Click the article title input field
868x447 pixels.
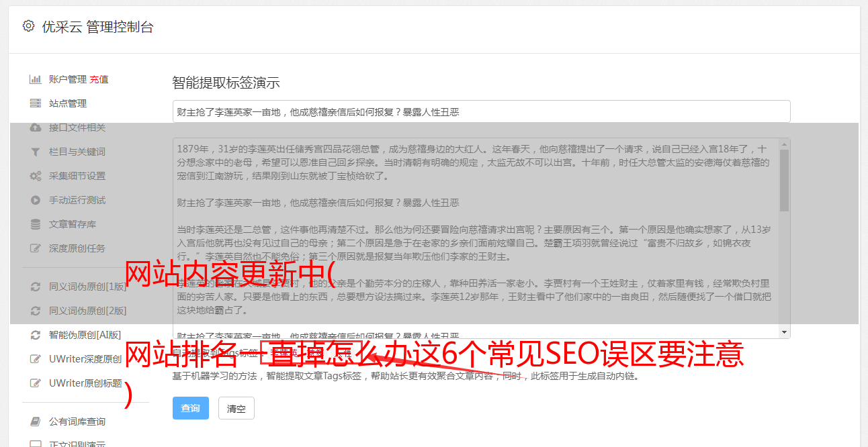point(481,112)
